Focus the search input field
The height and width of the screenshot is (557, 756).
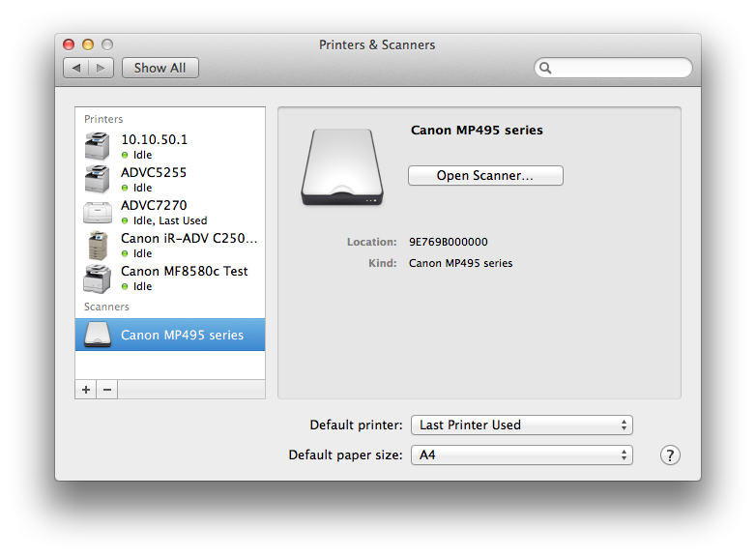tap(613, 68)
